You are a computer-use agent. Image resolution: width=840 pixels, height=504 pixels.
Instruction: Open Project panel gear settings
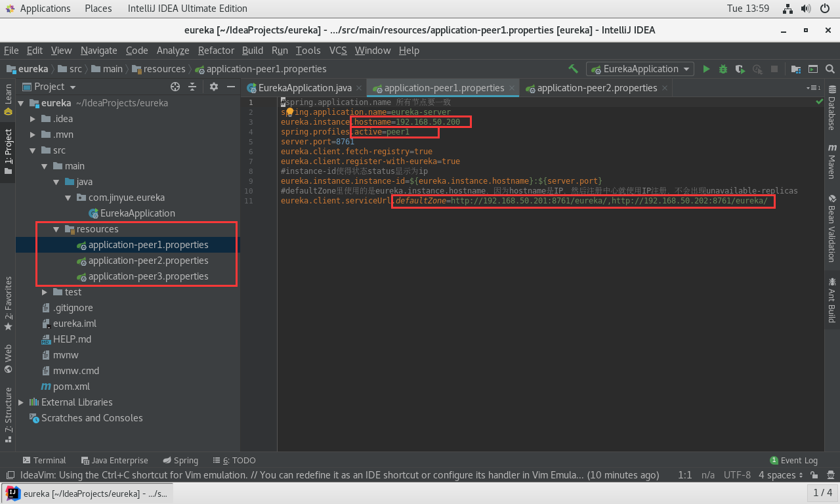click(213, 87)
